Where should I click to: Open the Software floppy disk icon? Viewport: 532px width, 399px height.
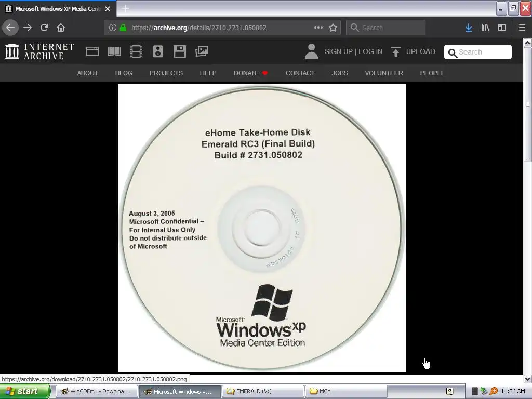179,51
